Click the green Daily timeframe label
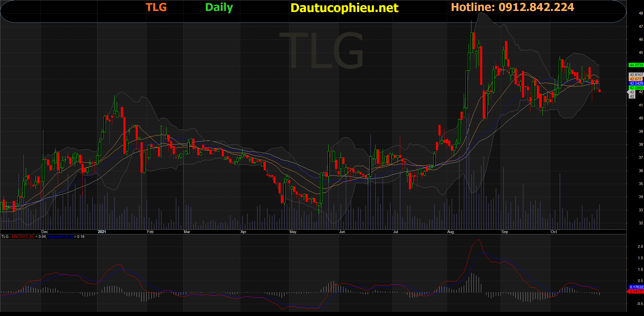Viewport: 644px width, 316px height. pos(219,7)
